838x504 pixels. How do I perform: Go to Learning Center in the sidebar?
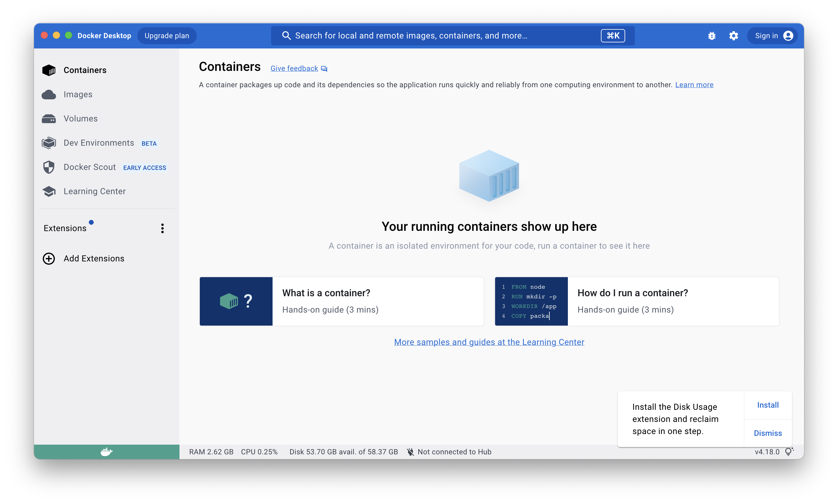[x=95, y=191]
